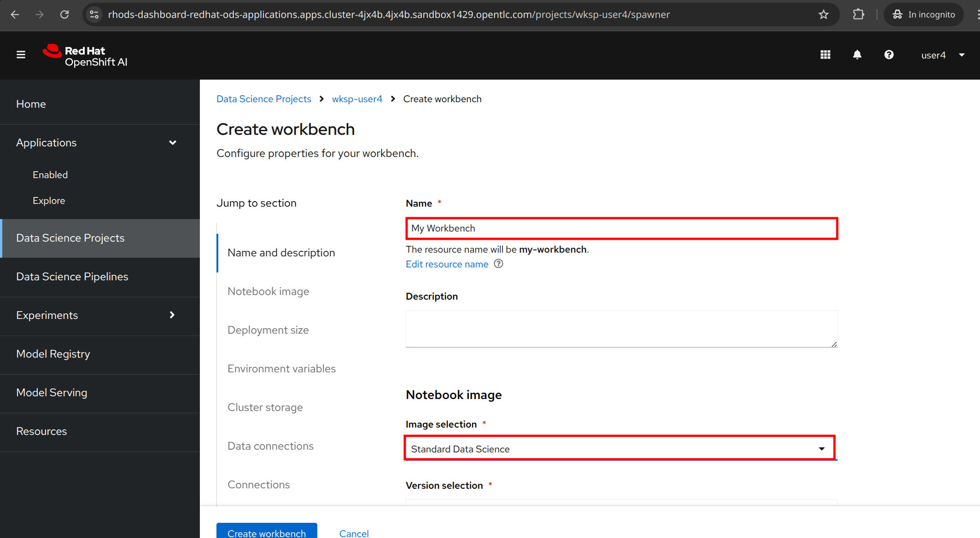
Task: Open Data Science Pipelines
Action: (100, 277)
